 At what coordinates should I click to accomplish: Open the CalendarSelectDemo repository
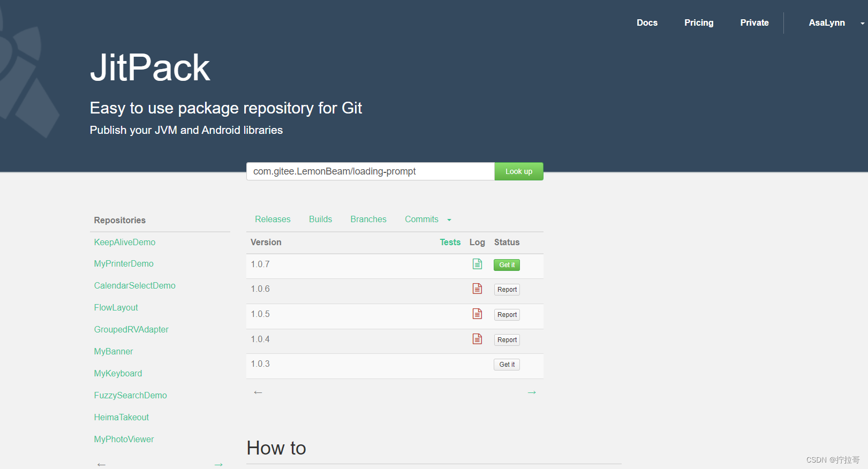tap(135, 285)
